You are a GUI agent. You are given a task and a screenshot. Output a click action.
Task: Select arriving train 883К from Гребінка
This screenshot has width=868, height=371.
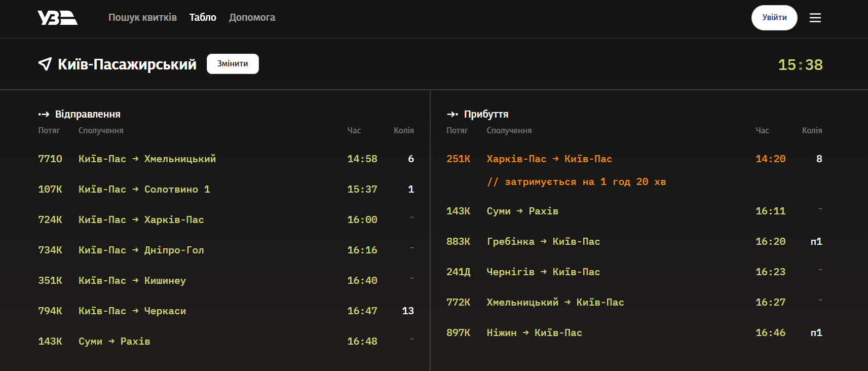634,241
